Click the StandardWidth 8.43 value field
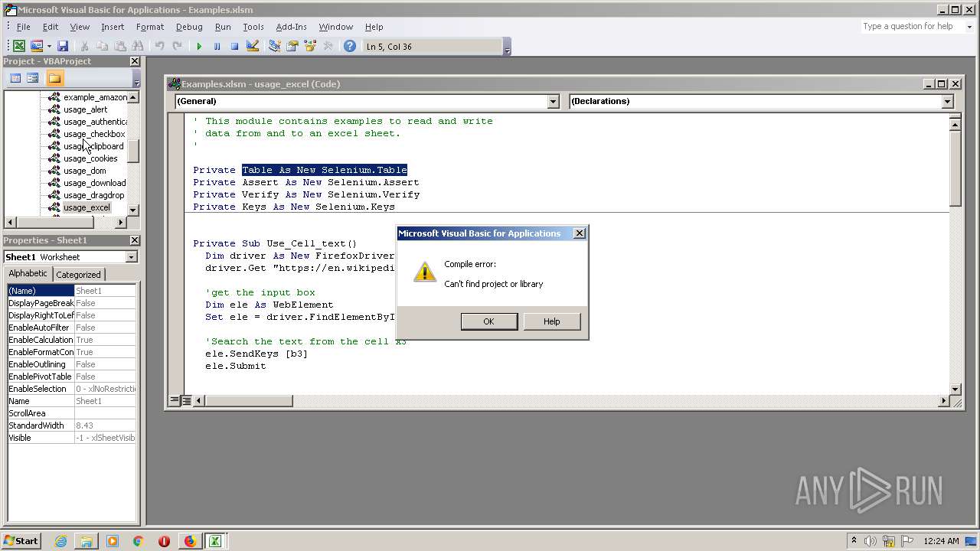The image size is (980, 551). pos(105,425)
